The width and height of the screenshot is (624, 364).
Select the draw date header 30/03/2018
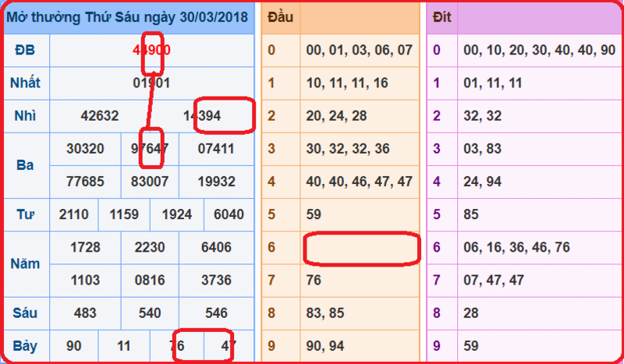214,17
